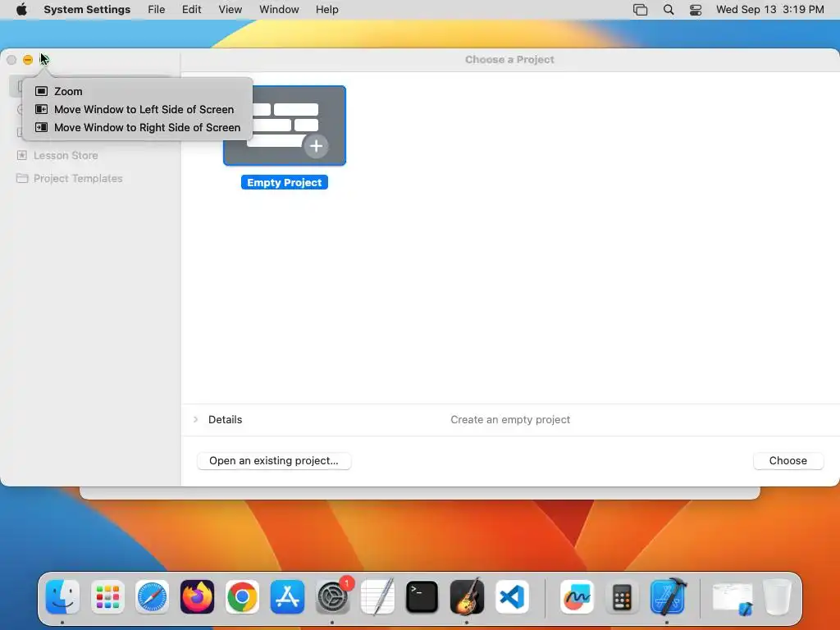Open Calculator from the Dock

tap(622, 597)
